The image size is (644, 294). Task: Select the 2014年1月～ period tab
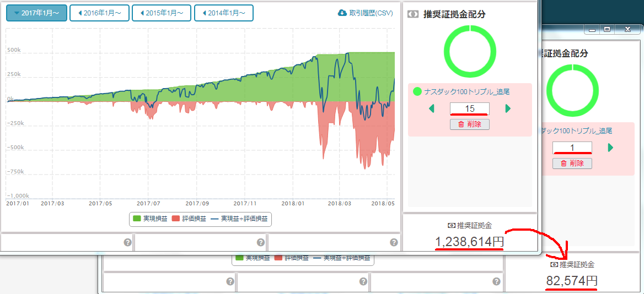click(224, 13)
